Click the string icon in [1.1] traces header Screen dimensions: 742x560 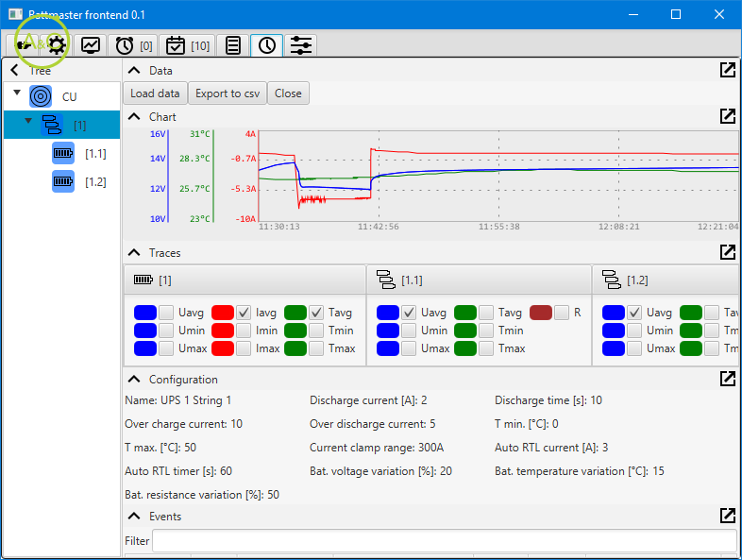click(386, 280)
